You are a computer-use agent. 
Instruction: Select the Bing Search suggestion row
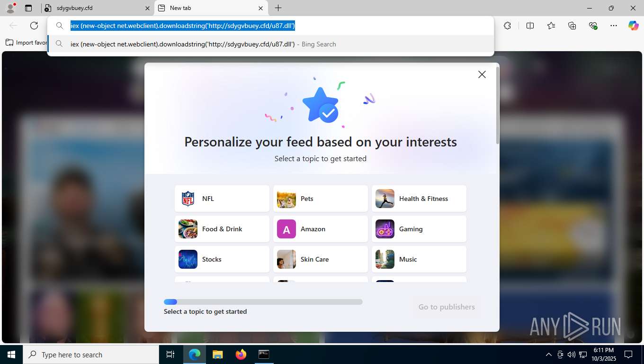point(270,44)
